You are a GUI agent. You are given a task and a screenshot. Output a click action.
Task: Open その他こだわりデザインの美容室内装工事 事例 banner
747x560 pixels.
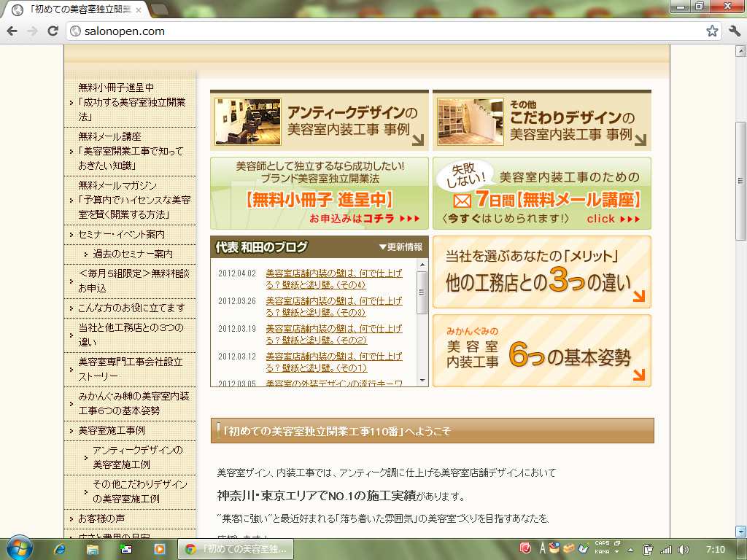pyautogui.click(x=542, y=120)
